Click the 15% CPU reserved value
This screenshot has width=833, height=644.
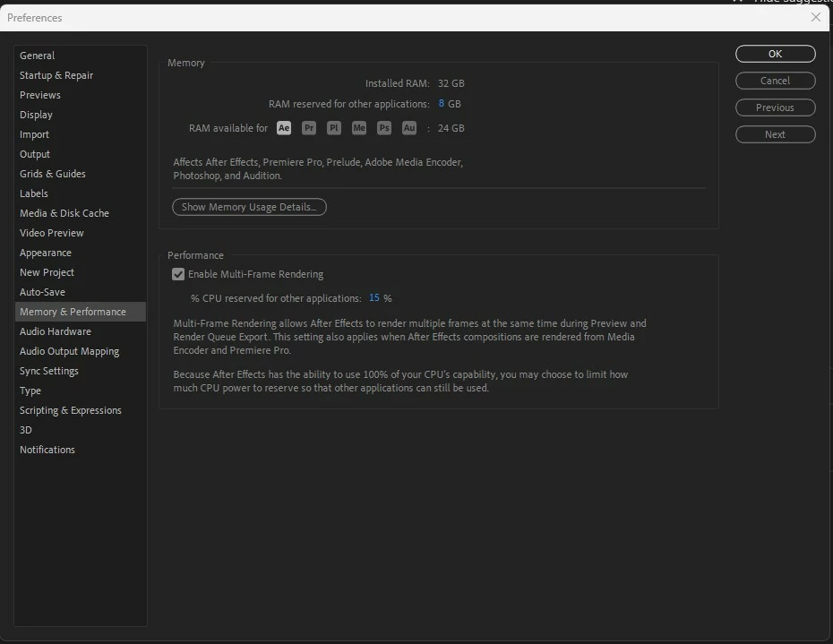(374, 298)
